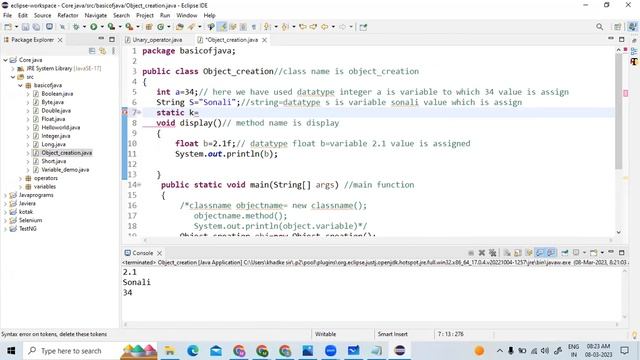Click the External Tools run icon

click(129, 27)
